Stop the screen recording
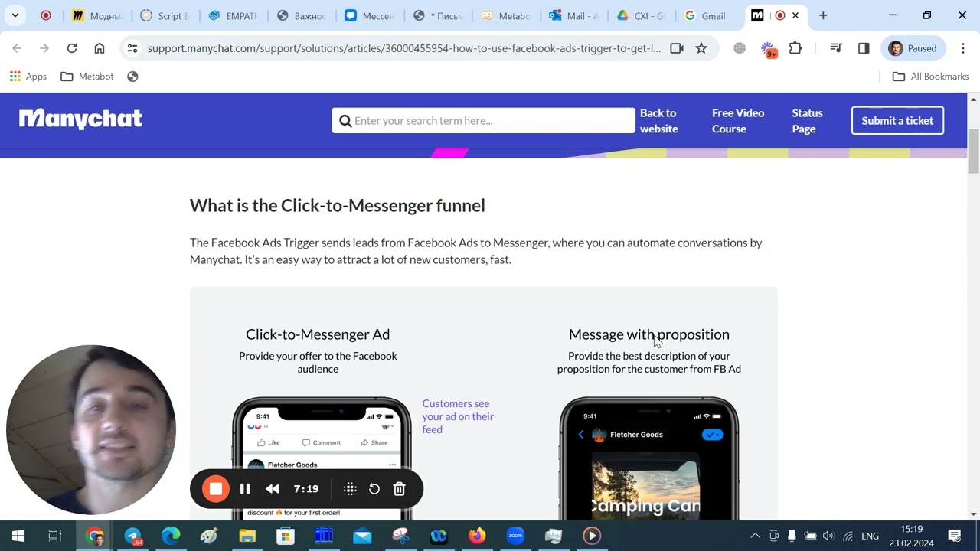Viewport: 980px width, 551px height. [x=216, y=489]
